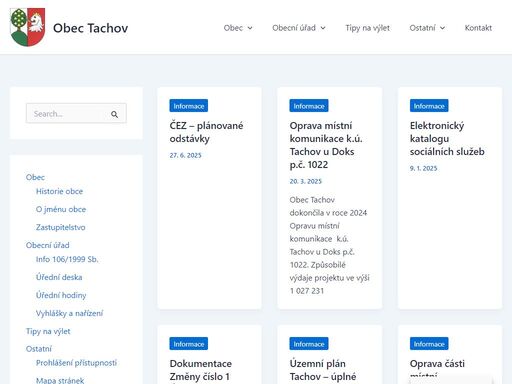
Task: Open Tipy na výlet in top navigation
Action: pyautogui.click(x=367, y=28)
